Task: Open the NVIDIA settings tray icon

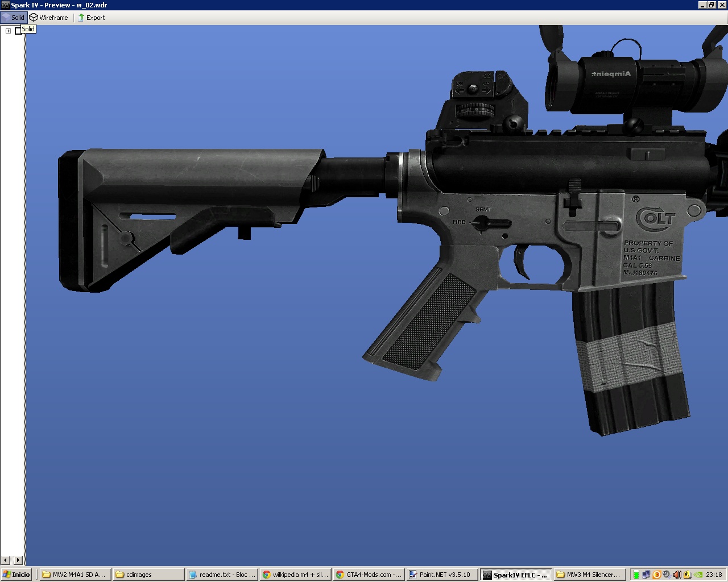Action: coord(698,575)
